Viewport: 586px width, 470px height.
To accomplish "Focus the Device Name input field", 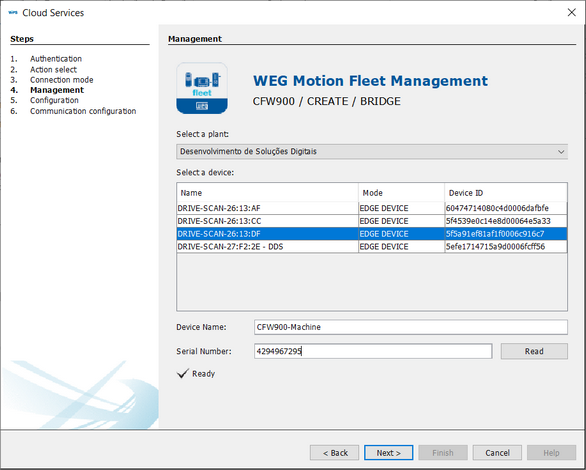I will (x=411, y=327).
